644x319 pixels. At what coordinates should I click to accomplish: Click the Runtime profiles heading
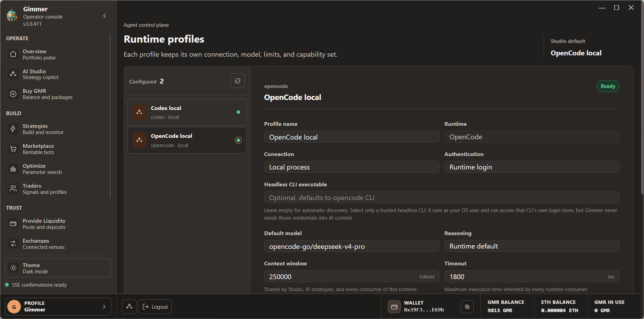click(164, 39)
